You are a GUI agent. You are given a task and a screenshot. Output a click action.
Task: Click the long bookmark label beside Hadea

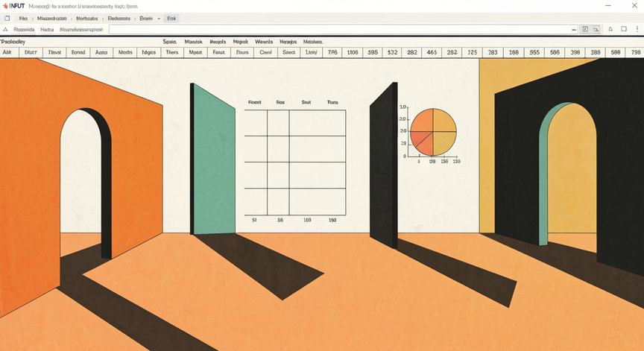81,30
